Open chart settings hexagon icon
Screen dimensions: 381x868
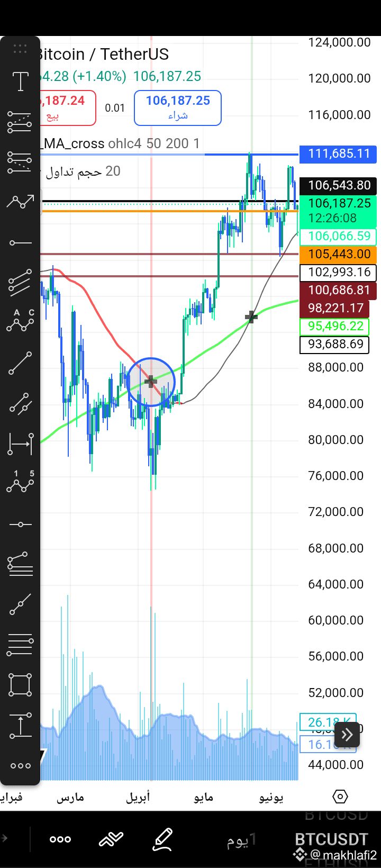coord(340,796)
